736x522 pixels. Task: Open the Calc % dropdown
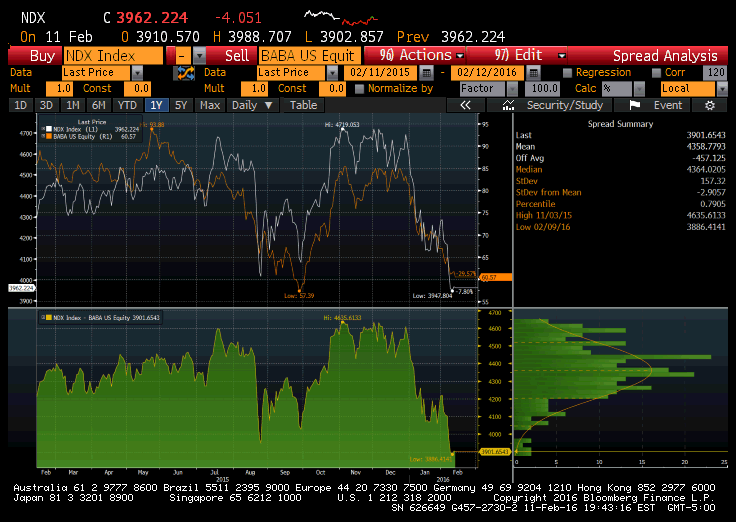tap(639, 89)
